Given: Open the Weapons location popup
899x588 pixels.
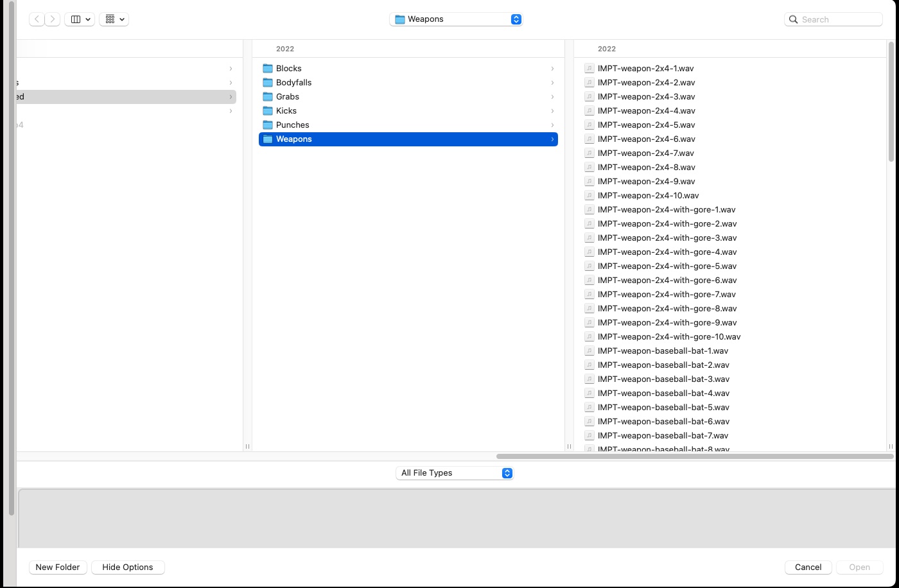Looking at the screenshot, I should coord(456,19).
